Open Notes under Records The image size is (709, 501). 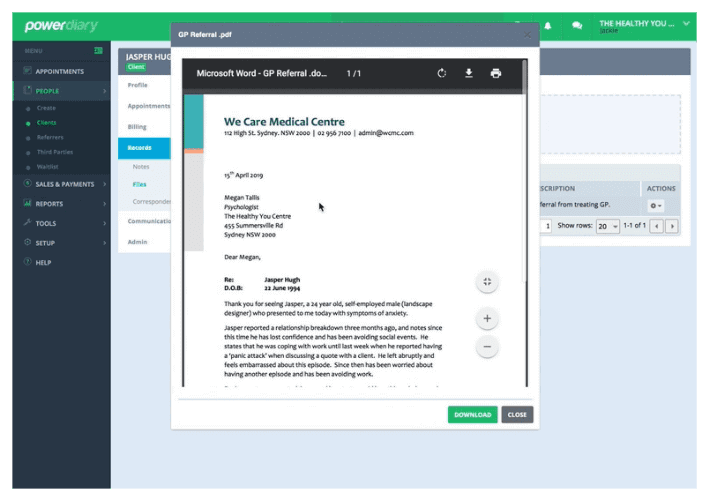[x=141, y=167]
